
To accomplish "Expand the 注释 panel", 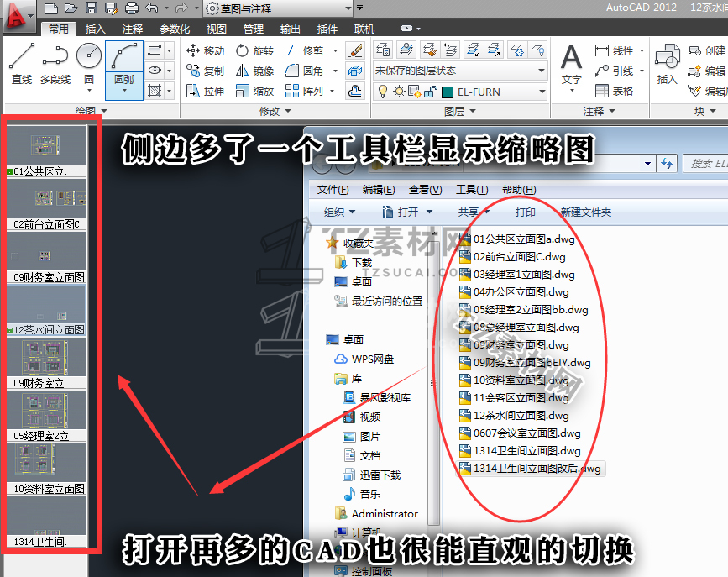I will (600, 111).
